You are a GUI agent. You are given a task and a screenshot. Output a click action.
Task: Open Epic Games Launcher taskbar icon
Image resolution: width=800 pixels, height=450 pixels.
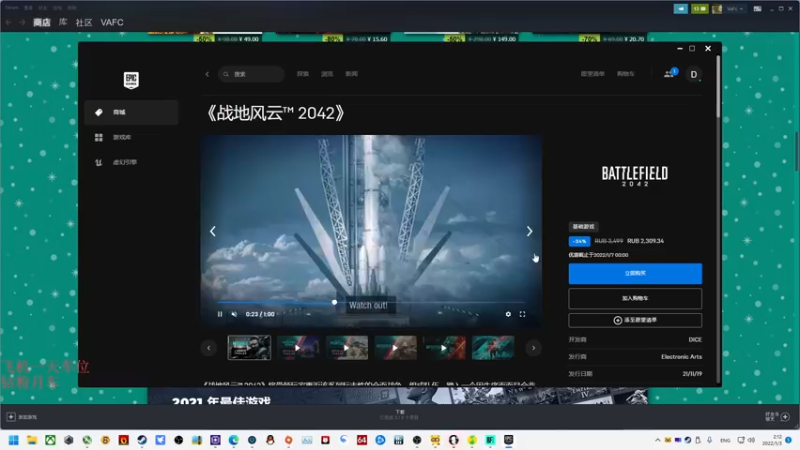(508, 440)
